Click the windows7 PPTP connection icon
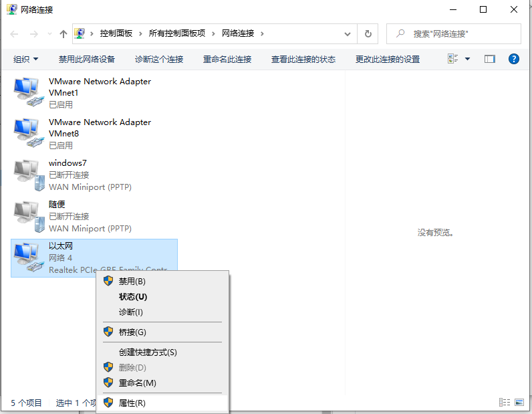The width and height of the screenshot is (532, 414). [28, 175]
